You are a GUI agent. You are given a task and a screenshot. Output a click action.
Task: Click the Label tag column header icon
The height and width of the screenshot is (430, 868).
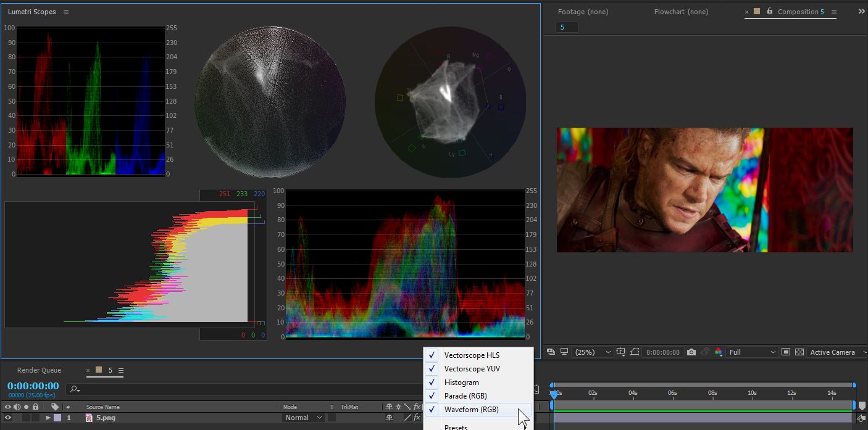pos(55,407)
